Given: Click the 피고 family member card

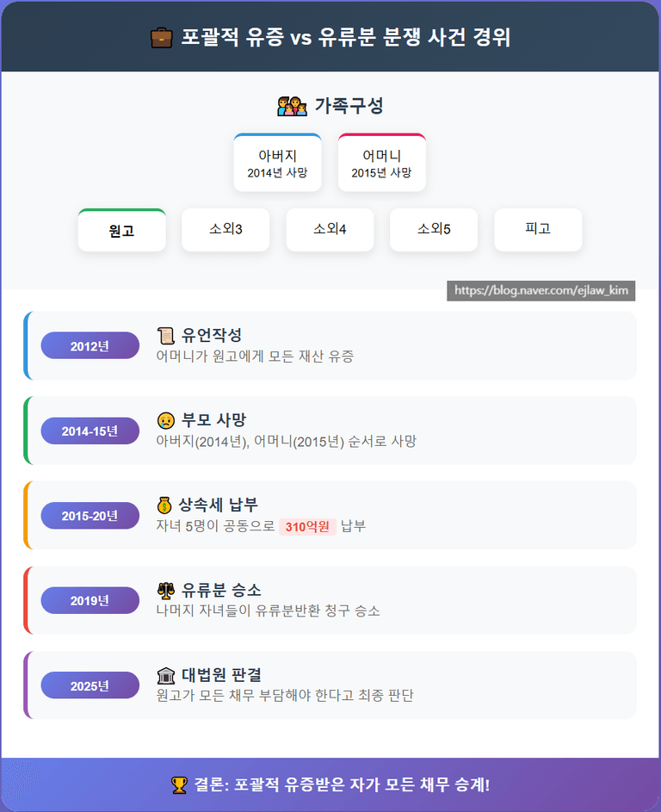Looking at the screenshot, I should (538, 230).
